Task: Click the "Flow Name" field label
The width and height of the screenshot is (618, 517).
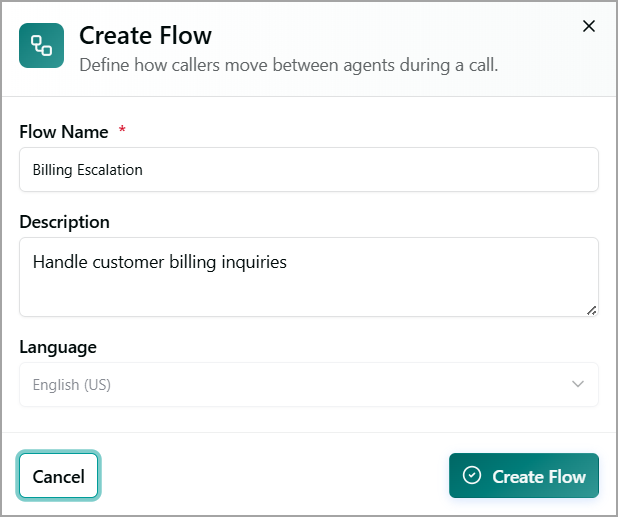Action: [64, 132]
